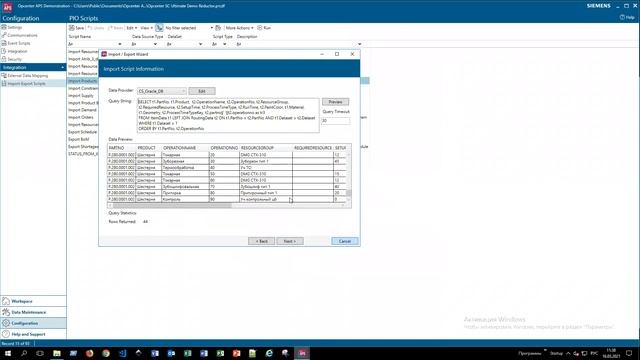Open Internet Explorer from the taskbar

(x=269, y=353)
